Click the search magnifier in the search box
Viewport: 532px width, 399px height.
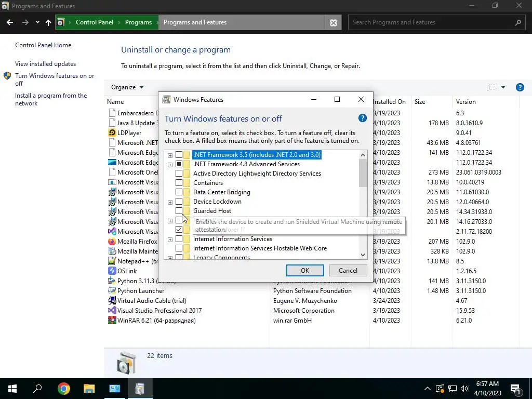pos(518,22)
